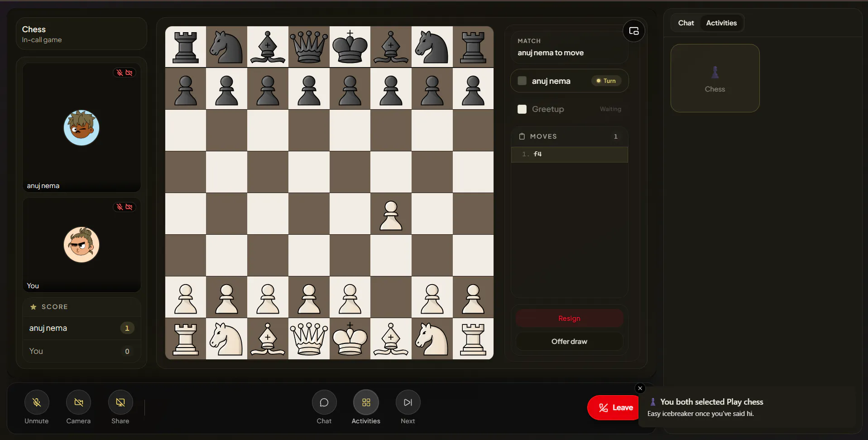The height and width of the screenshot is (440, 868).
Task: Click the empty e5 square
Action: [x=350, y=172]
